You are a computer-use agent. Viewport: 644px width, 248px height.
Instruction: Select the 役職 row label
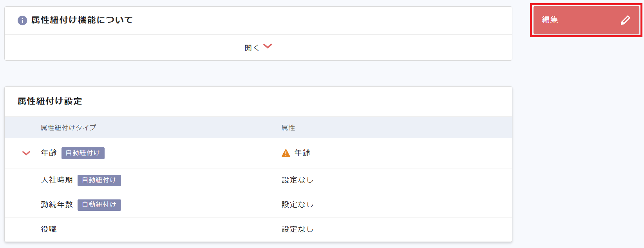(49, 229)
